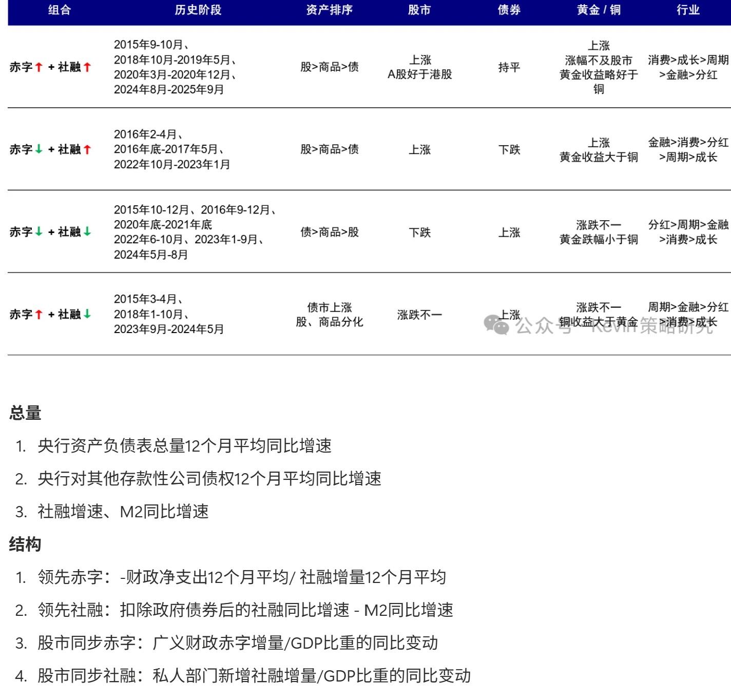
Task: Click green down arrow after 社融 in third row
Action: point(87,232)
